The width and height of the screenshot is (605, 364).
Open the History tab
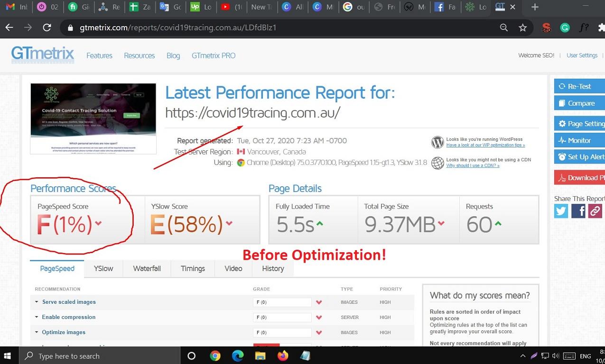pyautogui.click(x=272, y=268)
